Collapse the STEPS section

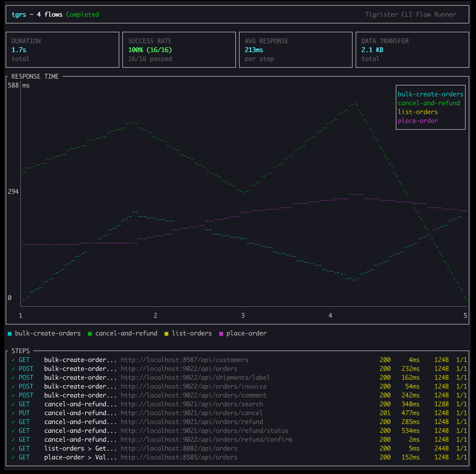[21, 351]
